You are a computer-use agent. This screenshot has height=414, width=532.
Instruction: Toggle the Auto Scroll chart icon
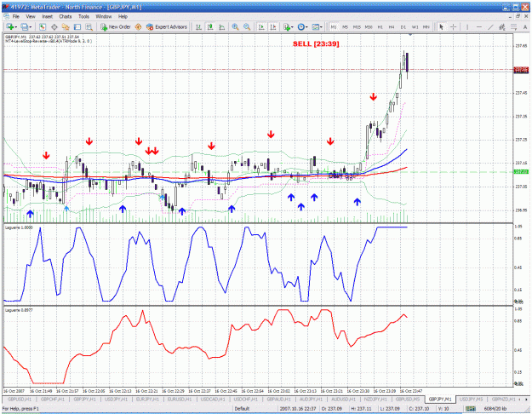(261, 26)
